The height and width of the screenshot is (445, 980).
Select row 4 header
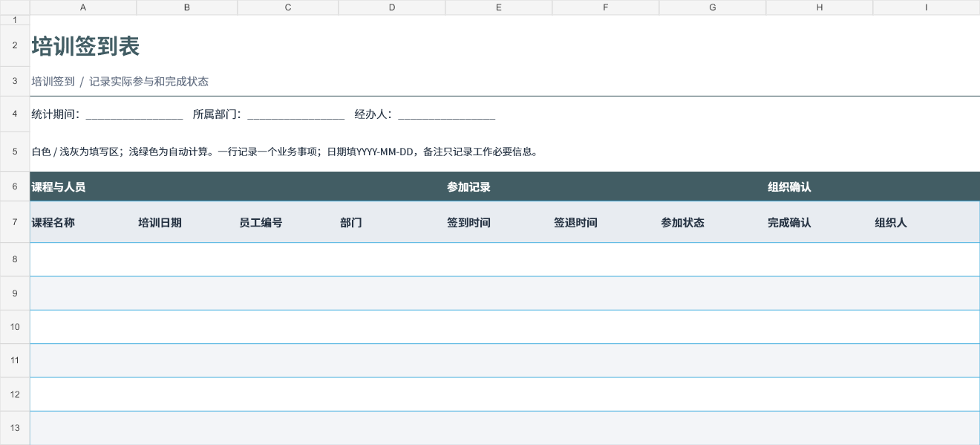pyautogui.click(x=15, y=114)
